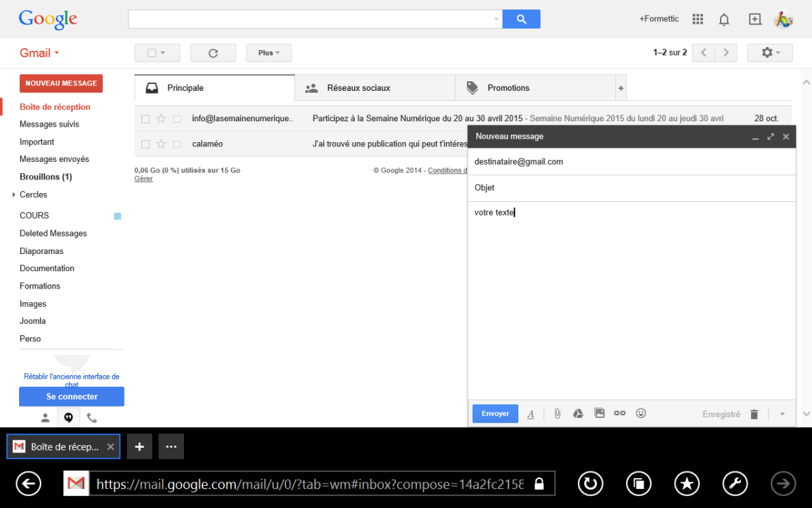The height and width of the screenshot is (508, 812).
Task: Open Important folder
Action: (x=37, y=142)
